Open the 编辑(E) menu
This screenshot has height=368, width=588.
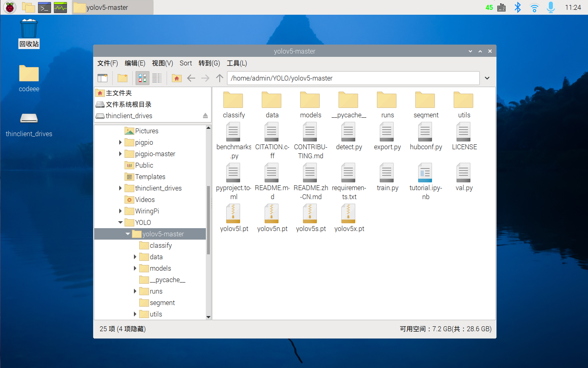pos(135,63)
